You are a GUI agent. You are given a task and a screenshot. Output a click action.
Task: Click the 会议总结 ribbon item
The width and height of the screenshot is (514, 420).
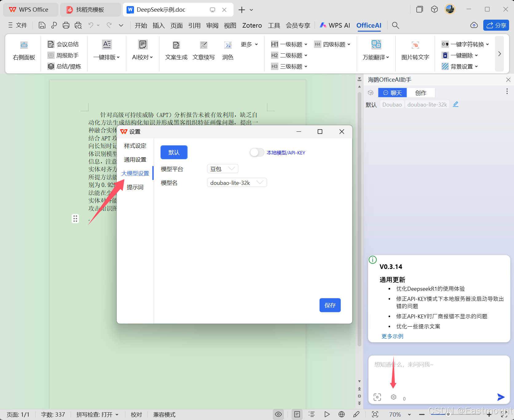63,44
